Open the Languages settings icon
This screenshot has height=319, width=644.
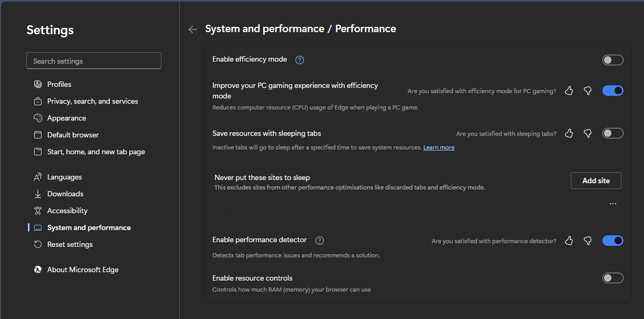tap(38, 177)
